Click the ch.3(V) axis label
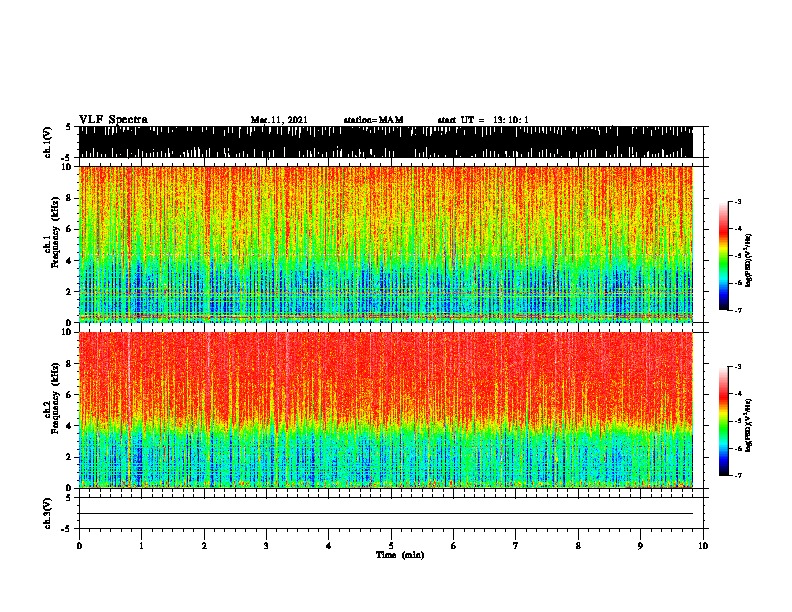The height and width of the screenshot is (612, 792). (x=48, y=513)
